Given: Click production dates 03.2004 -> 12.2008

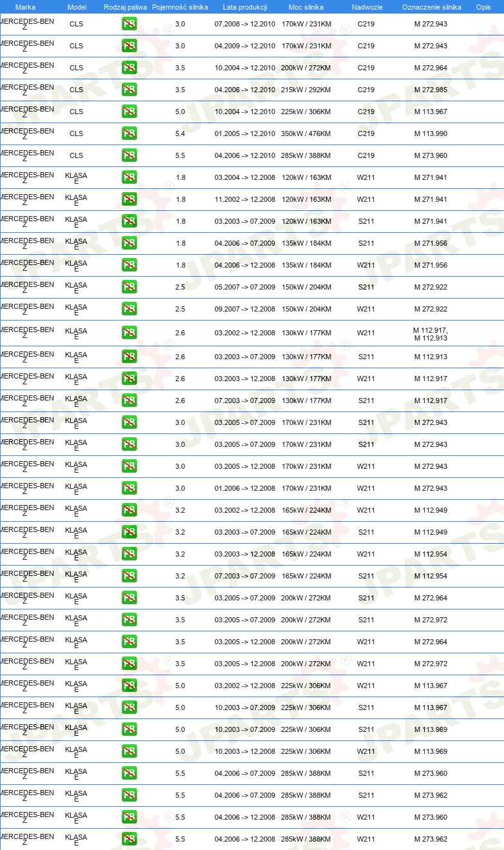Looking at the screenshot, I should 245,177.
